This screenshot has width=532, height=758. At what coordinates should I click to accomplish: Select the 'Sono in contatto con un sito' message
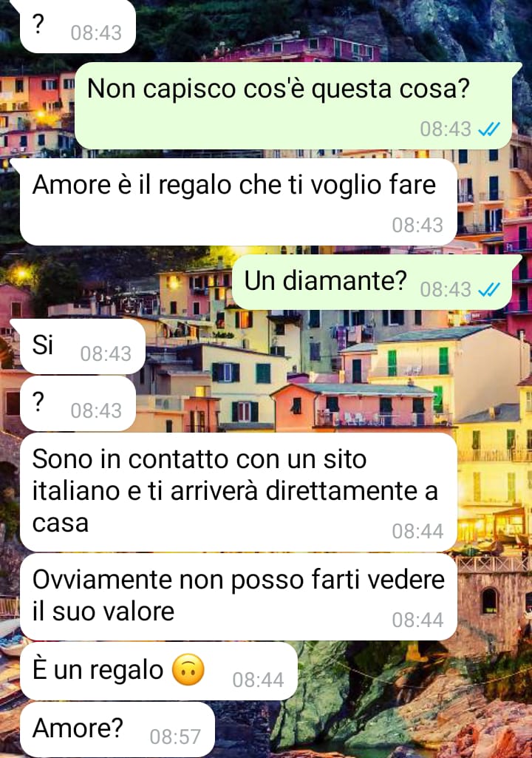239,492
